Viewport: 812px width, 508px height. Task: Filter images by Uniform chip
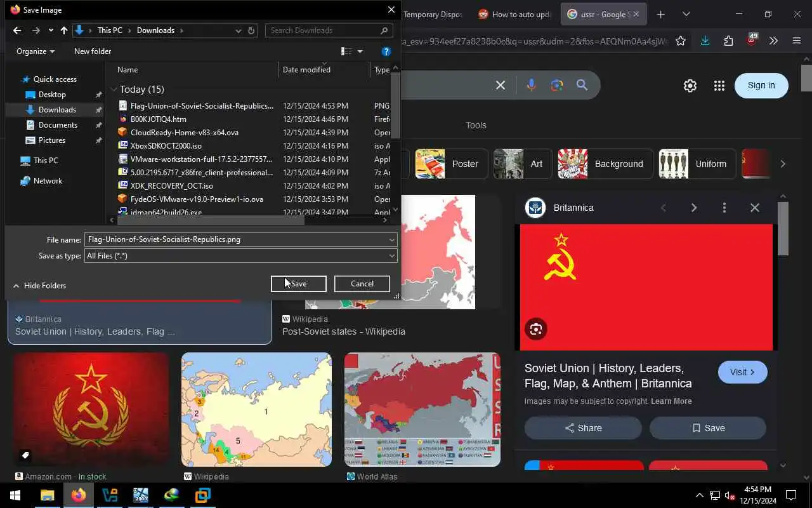[697, 164]
